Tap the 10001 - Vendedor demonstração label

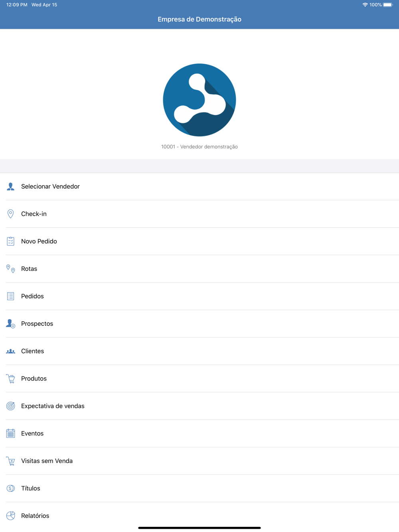[x=199, y=147]
